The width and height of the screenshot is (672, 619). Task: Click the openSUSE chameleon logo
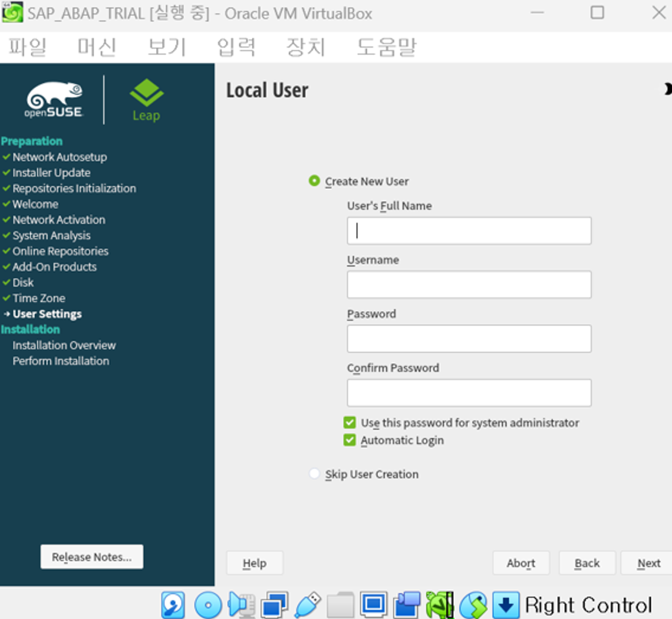point(54,100)
